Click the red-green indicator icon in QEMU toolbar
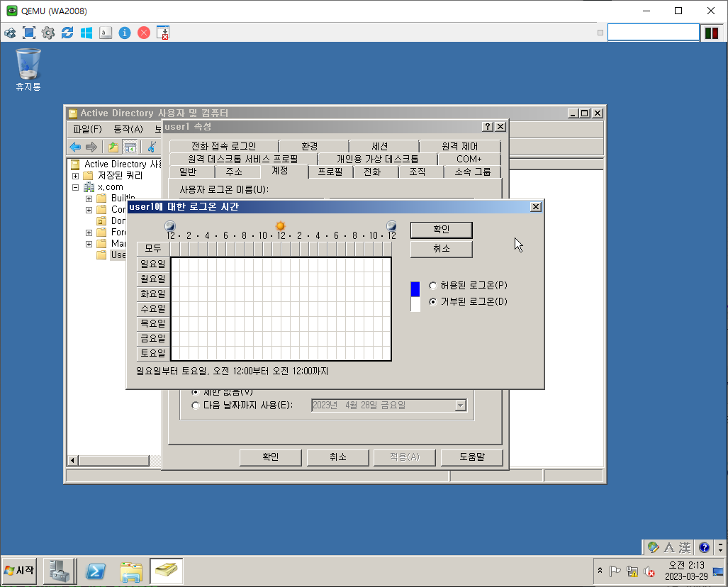This screenshot has height=587, width=728. click(x=712, y=33)
